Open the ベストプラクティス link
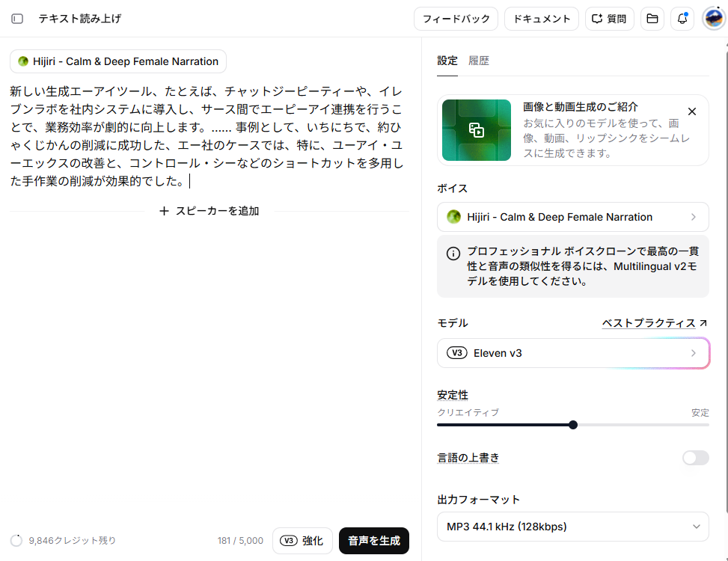This screenshot has height=561, width=728. (654, 323)
